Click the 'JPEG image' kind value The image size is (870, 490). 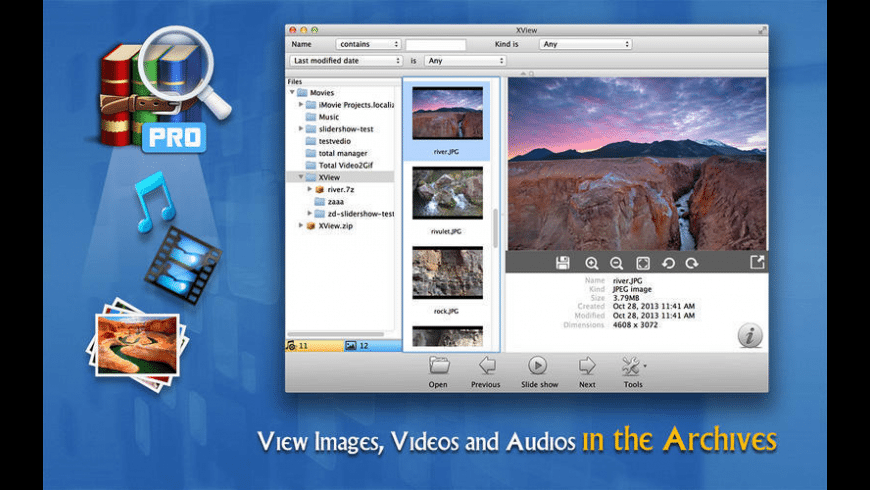pyautogui.click(x=632, y=289)
